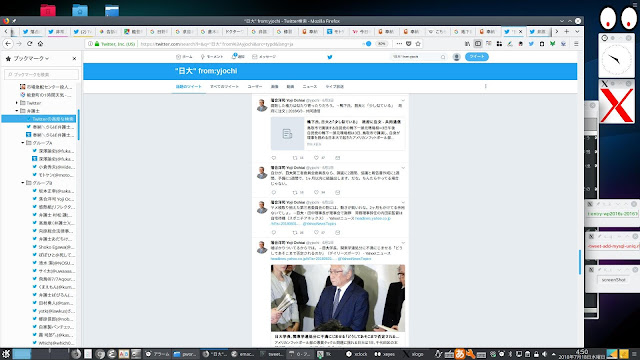Collapse the グループA bookmark folder
The height and width of the screenshot is (360, 640).
coord(23,143)
